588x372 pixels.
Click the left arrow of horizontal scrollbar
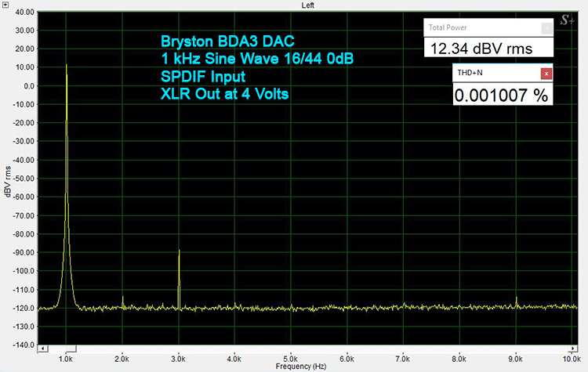(42, 349)
